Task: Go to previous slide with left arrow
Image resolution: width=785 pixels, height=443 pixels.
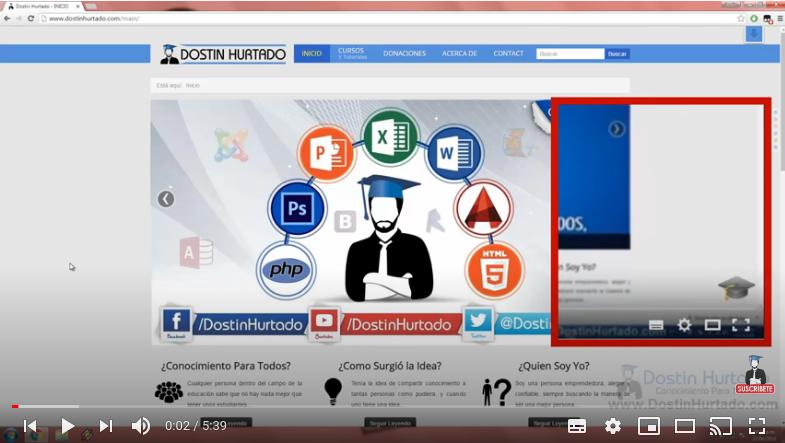Action: click(166, 199)
